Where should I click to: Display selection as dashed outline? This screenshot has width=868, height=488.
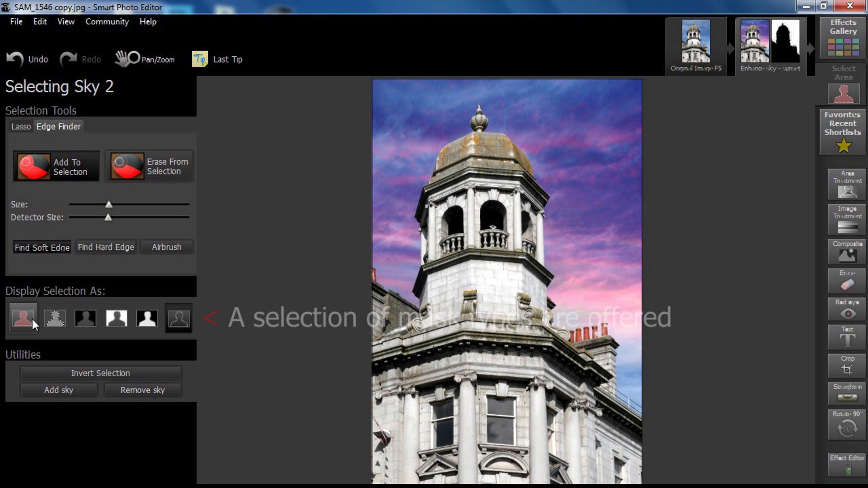55,318
